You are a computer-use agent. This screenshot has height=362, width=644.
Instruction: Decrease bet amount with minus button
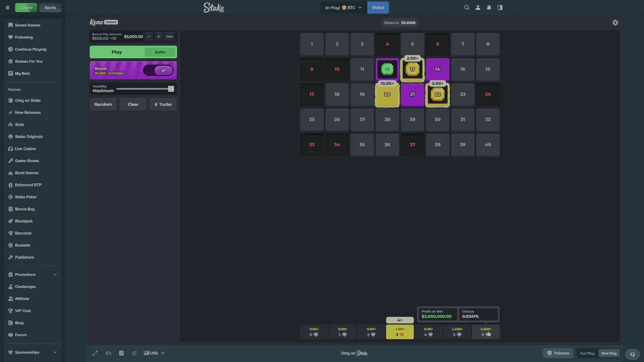tap(149, 37)
